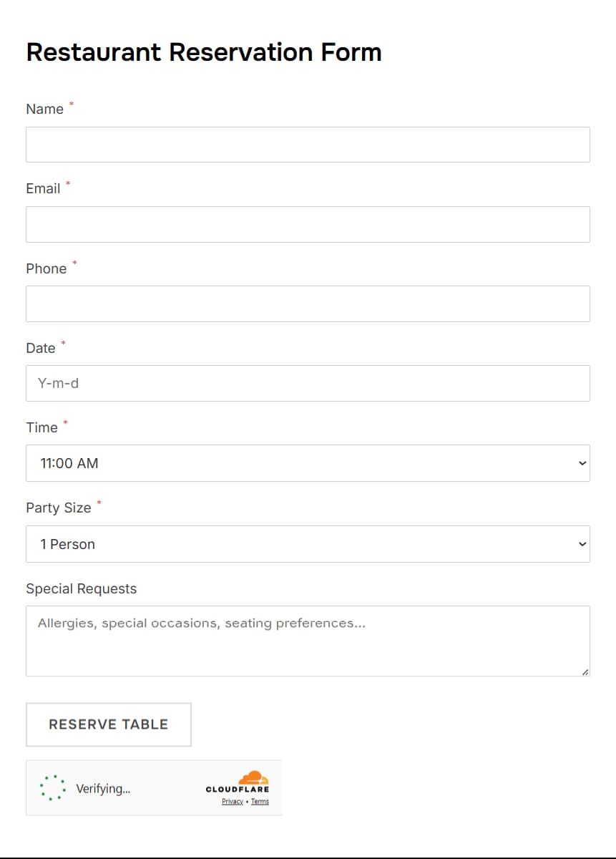Click inside the Name input field
Screen dimensions: 616x859
[308, 144]
